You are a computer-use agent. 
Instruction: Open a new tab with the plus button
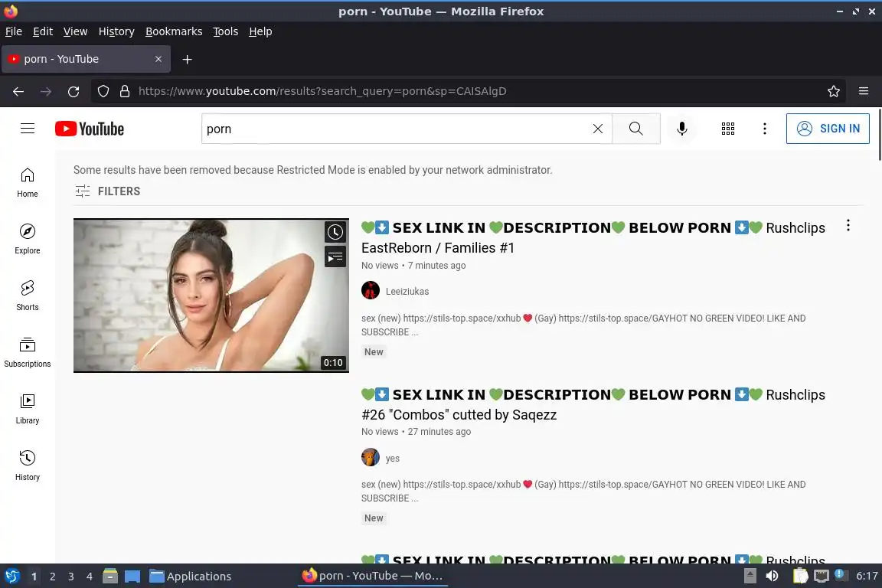click(188, 59)
